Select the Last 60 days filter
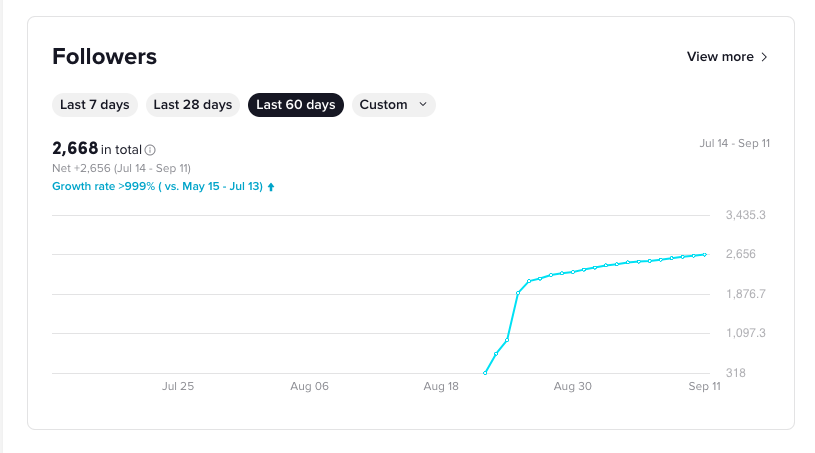The width and height of the screenshot is (815, 453). click(296, 105)
